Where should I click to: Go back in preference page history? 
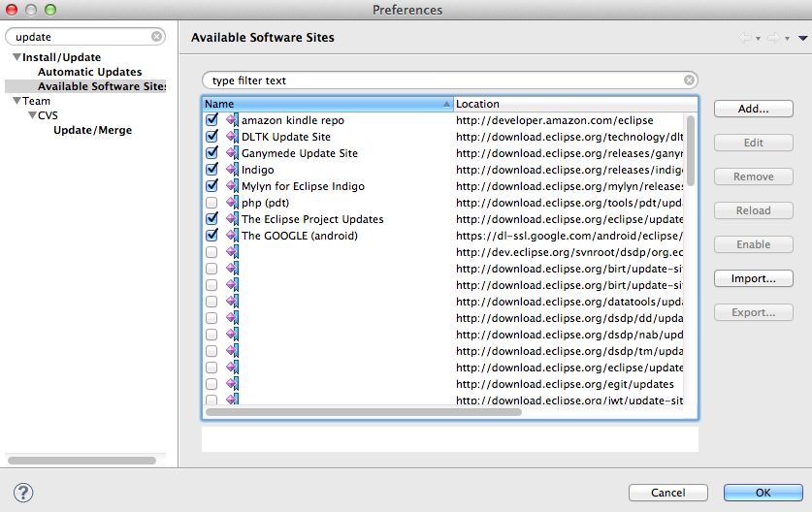click(745, 38)
